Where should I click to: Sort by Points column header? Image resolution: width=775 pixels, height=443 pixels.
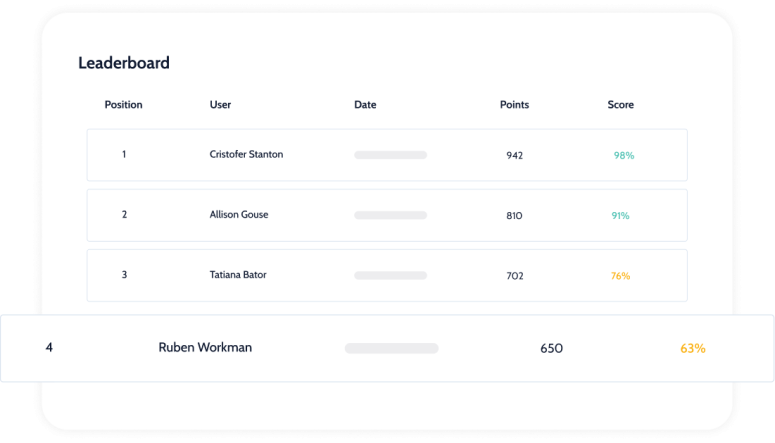514,105
